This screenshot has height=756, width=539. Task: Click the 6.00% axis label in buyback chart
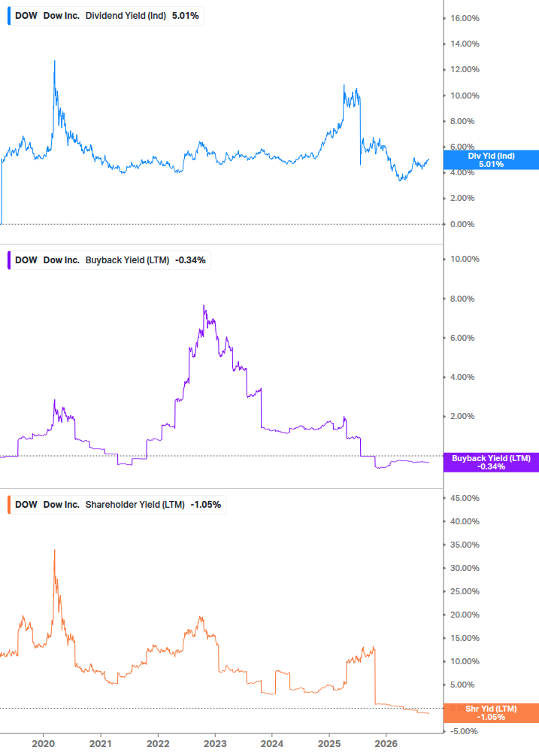462,338
